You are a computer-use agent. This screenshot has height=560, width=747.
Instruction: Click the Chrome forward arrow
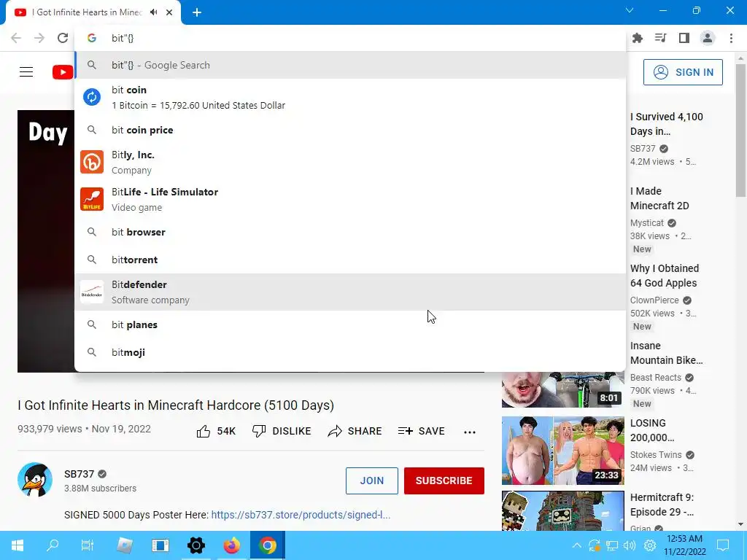39,38
